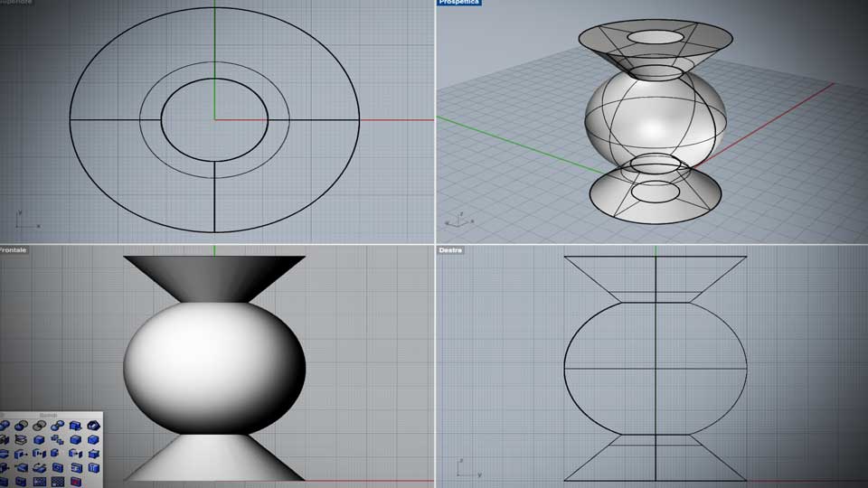This screenshot has width=868, height=488.
Task: Click the lighter checkered grid icon in bottom row
Action: coord(40,482)
